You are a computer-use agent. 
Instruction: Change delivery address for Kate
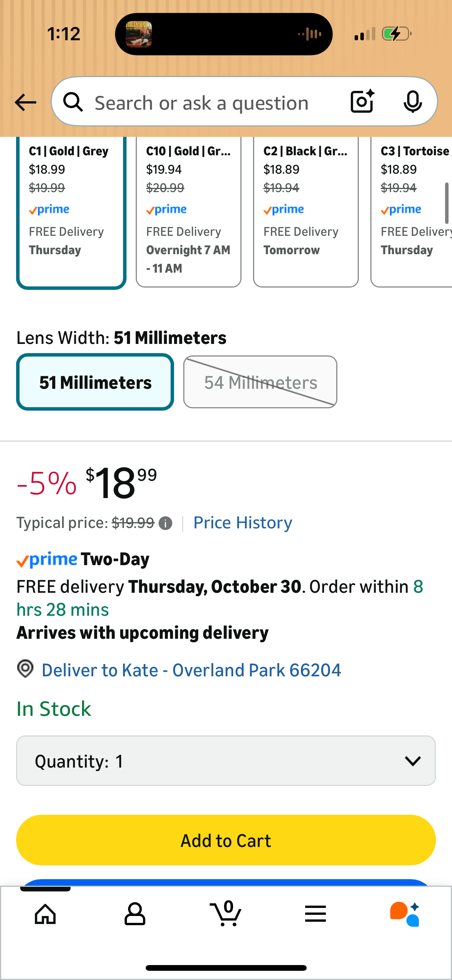click(x=191, y=670)
